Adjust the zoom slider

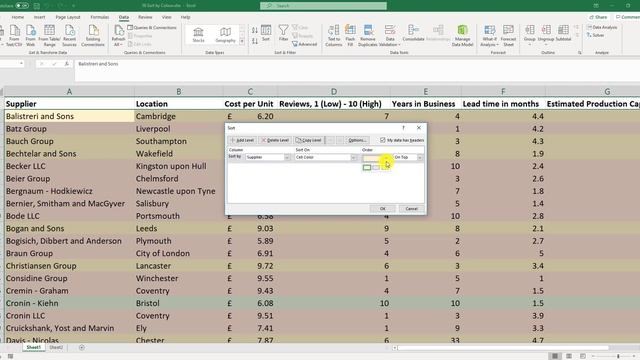pyautogui.click(x=618, y=356)
